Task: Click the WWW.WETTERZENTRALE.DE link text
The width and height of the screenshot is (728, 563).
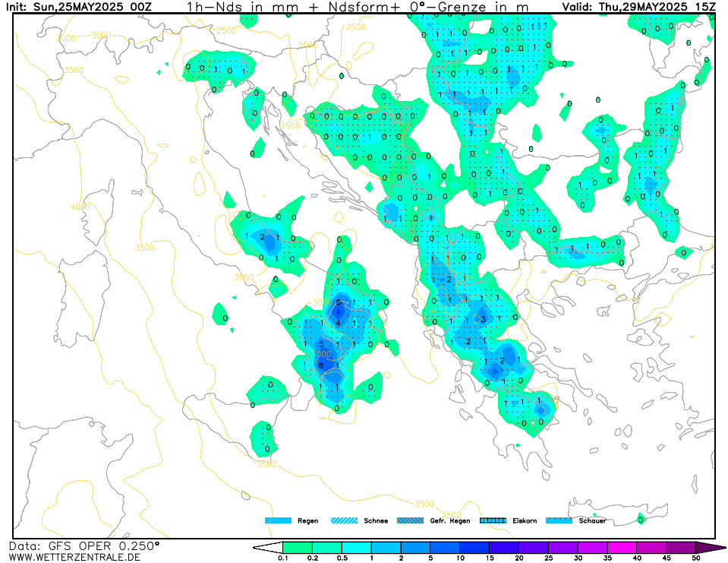Action: click(74, 557)
